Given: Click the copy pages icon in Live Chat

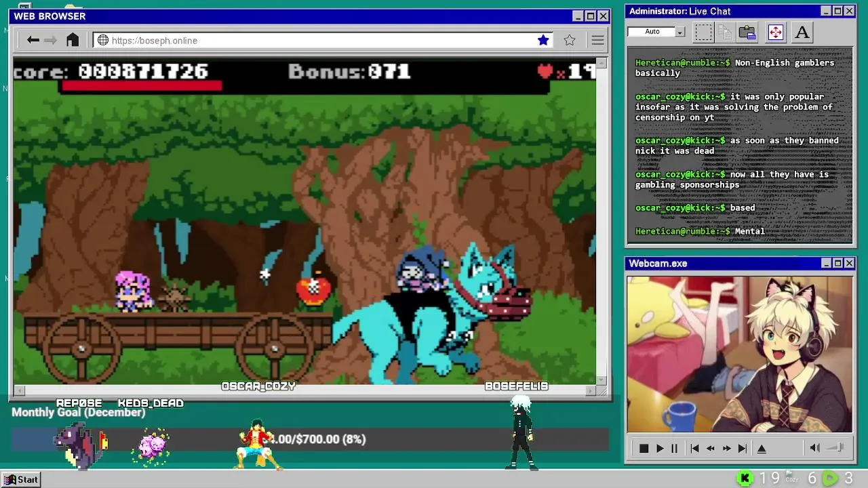Looking at the screenshot, I should (725, 32).
